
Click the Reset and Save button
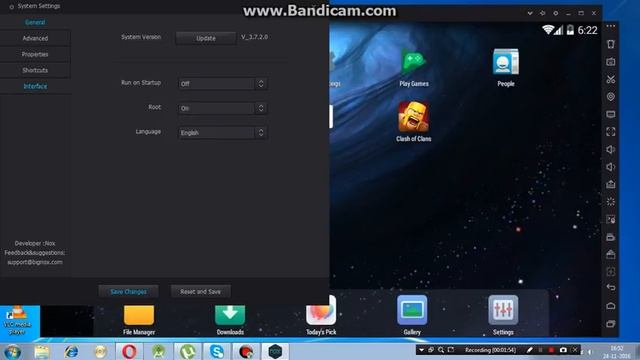pyautogui.click(x=200, y=291)
